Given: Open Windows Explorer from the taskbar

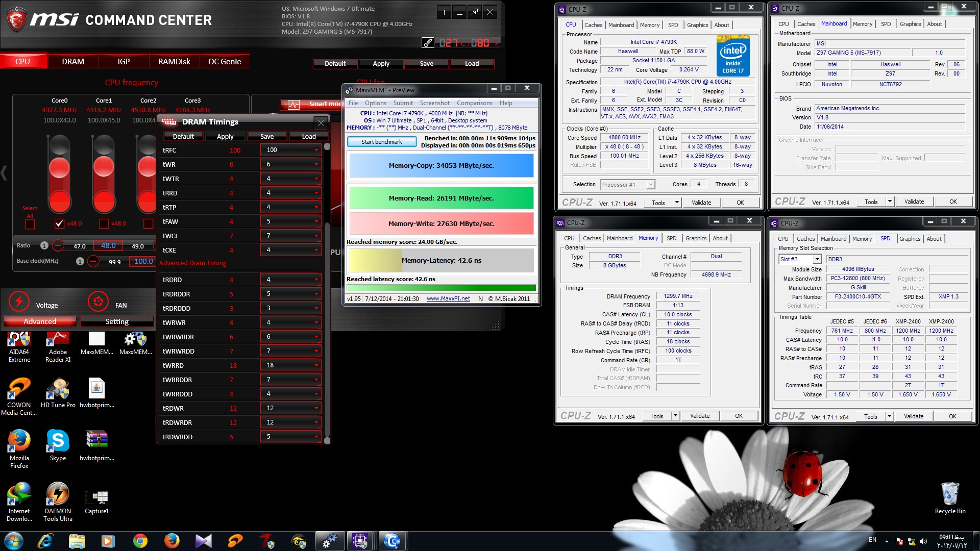Looking at the screenshot, I should point(77,541).
